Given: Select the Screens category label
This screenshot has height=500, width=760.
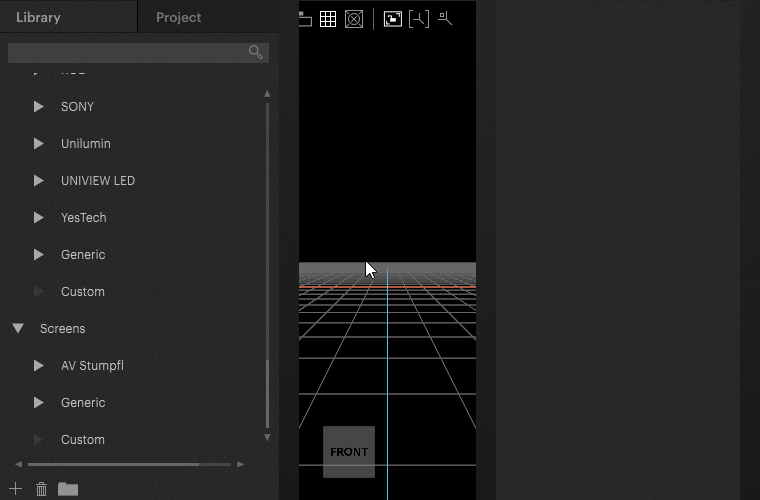Looking at the screenshot, I should click(63, 328).
